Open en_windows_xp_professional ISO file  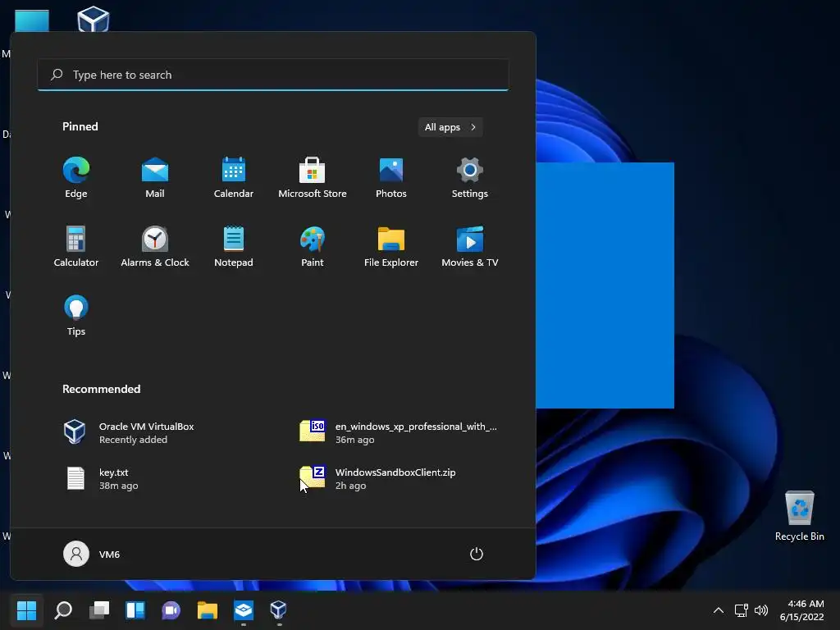399,432
